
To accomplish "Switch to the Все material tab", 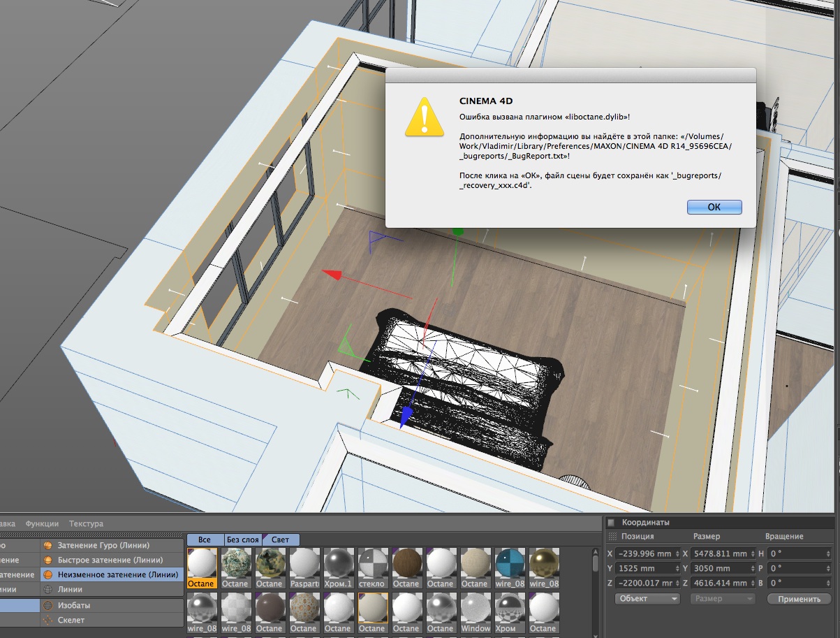I will (205, 539).
